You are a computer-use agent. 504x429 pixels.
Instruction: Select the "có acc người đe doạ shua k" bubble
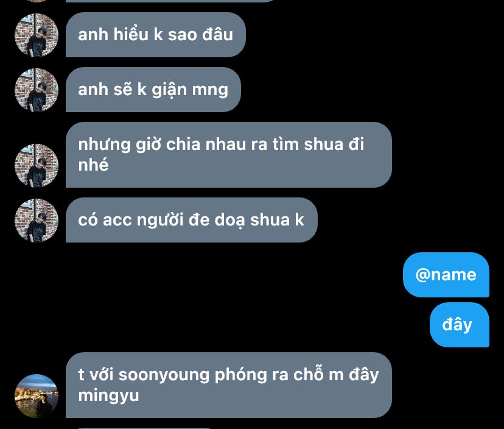click(x=192, y=220)
